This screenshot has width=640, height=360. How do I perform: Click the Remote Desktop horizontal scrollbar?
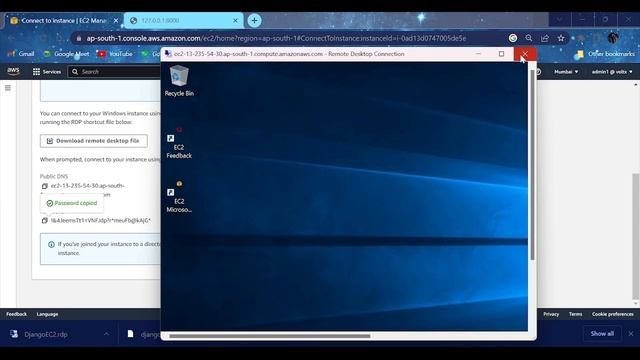pos(269,336)
